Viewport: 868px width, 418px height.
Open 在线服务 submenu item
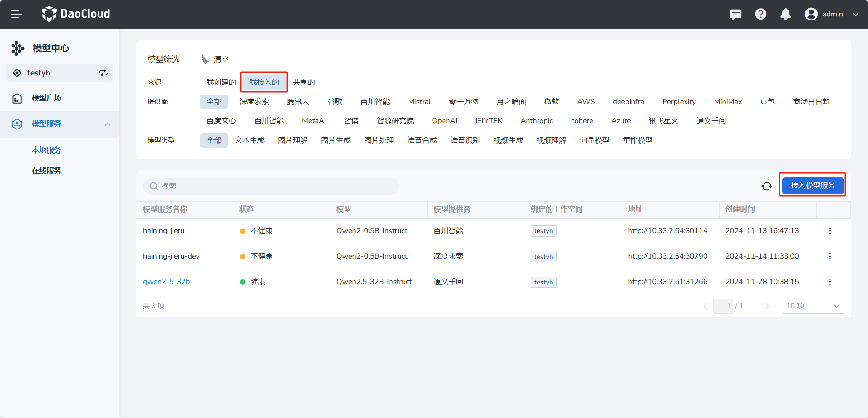(x=46, y=170)
